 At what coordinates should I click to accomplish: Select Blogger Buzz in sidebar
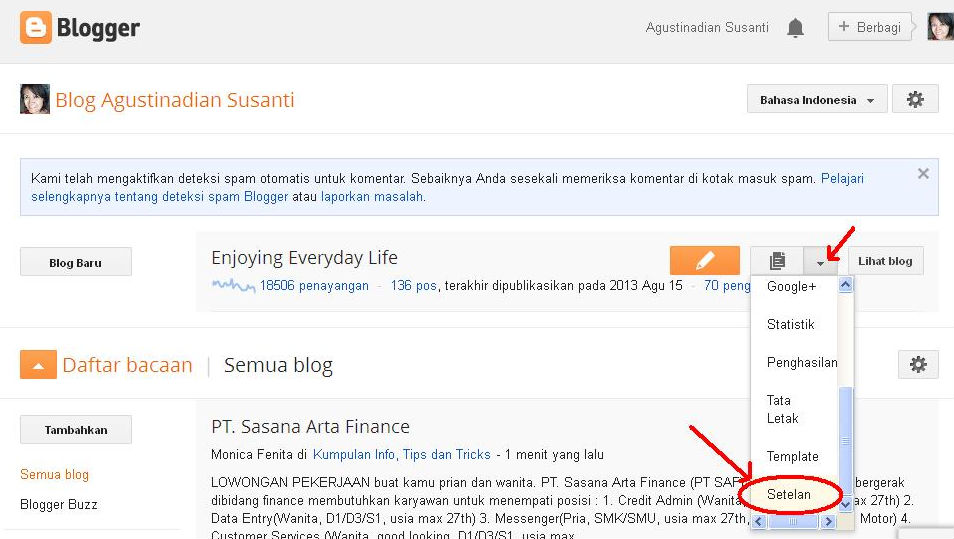58,504
